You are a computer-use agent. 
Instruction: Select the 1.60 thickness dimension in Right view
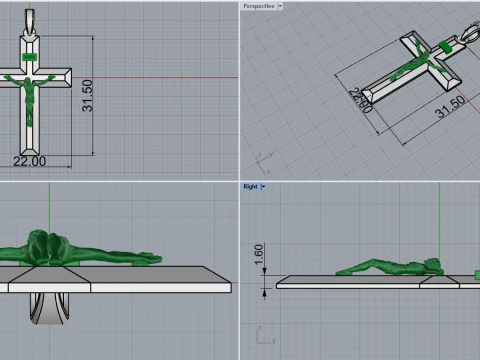coord(259,255)
